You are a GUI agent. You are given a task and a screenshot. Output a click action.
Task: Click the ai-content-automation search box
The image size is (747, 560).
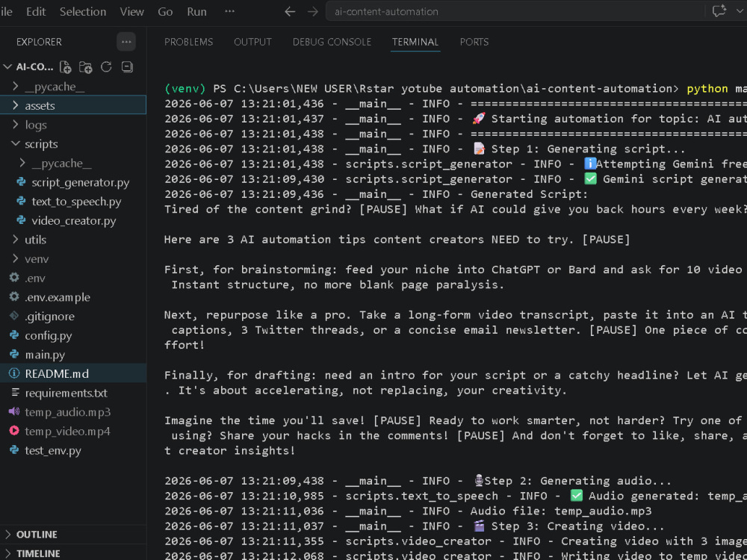click(x=515, y=11)
